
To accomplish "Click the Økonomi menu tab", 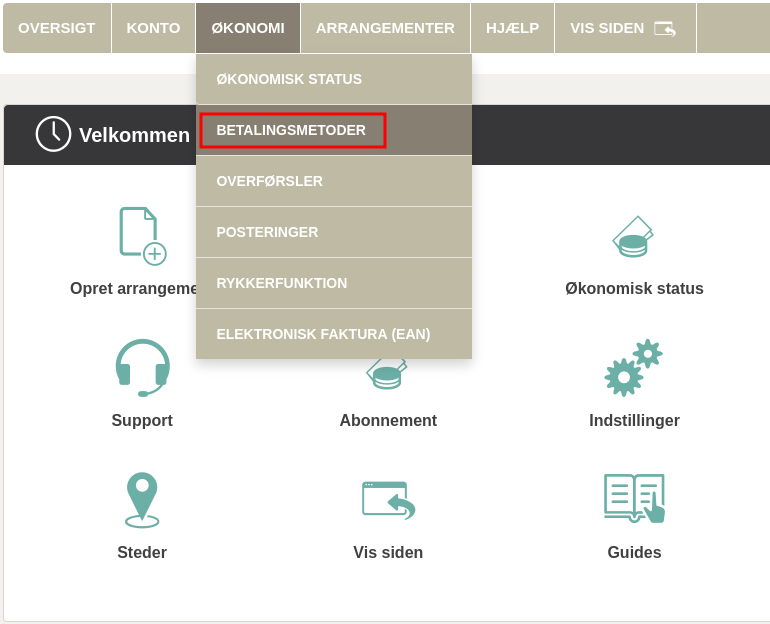I will 248,28.
